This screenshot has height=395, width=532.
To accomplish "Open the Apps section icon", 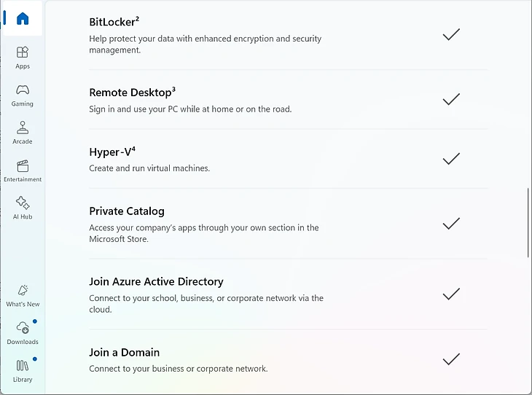I will (23, 52).
